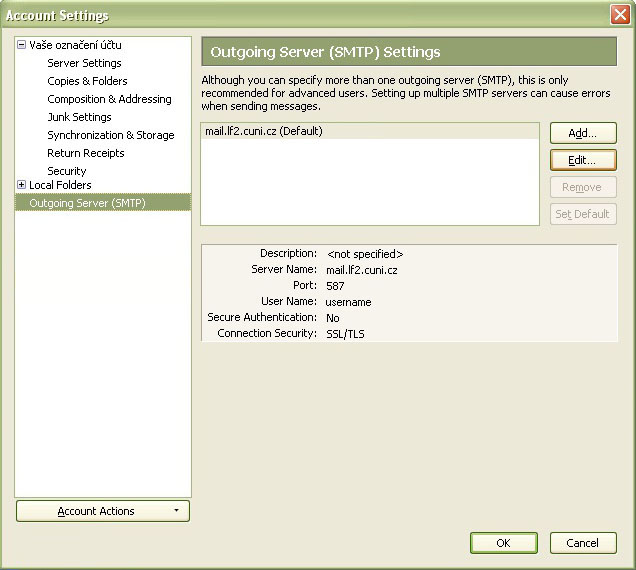Go to Composition & Addressing settings
The image size is (636, 570).
pos(110,99)
